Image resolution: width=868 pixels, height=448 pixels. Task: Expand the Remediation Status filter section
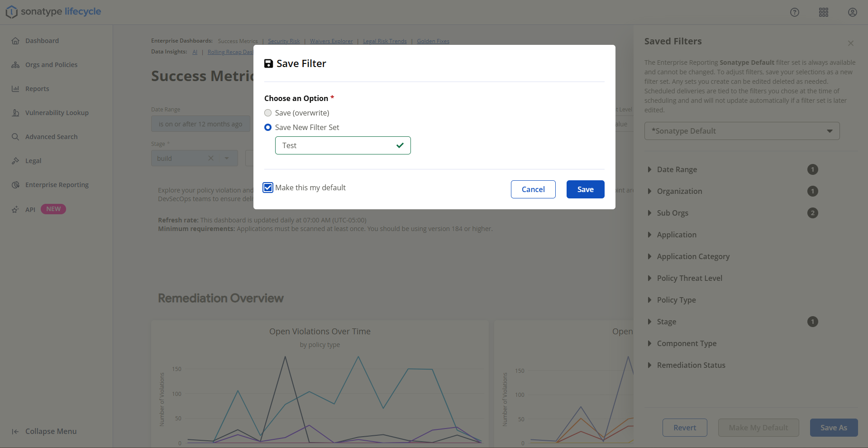[650, 365]
